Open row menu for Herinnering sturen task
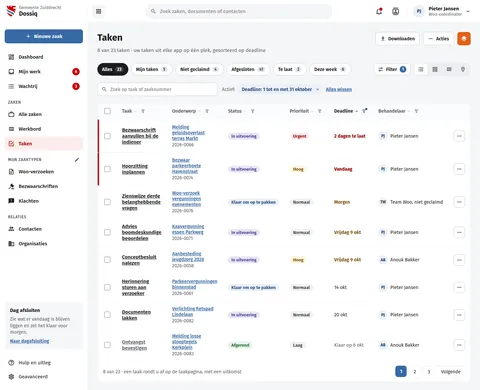The image size is (480, 390). click(459, 287)
